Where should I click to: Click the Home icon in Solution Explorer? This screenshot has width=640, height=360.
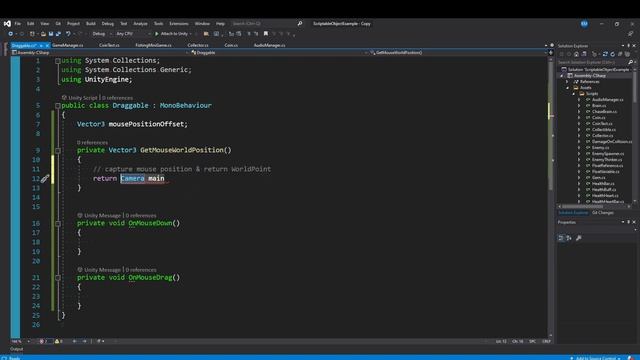576,54
